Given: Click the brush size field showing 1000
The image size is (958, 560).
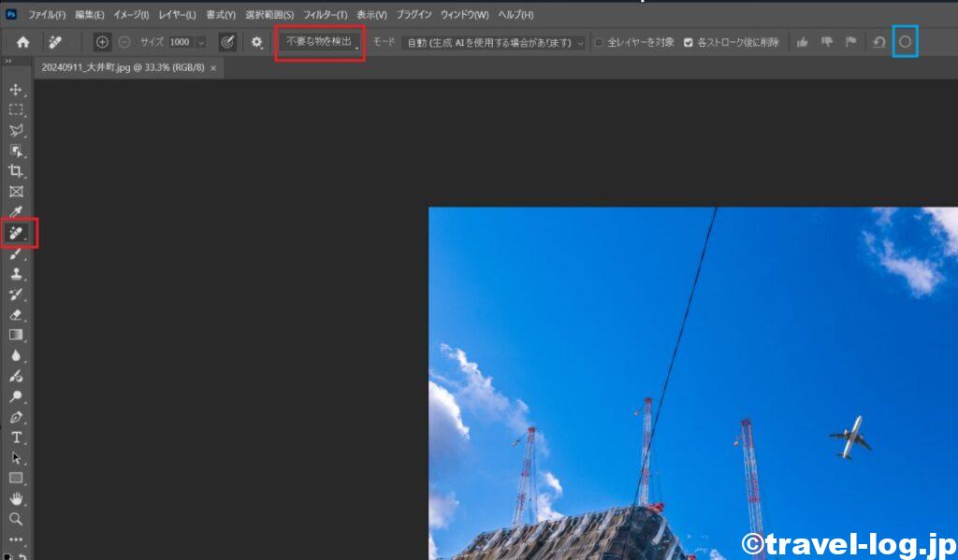Looking at the screenshot, I should 180,42.
